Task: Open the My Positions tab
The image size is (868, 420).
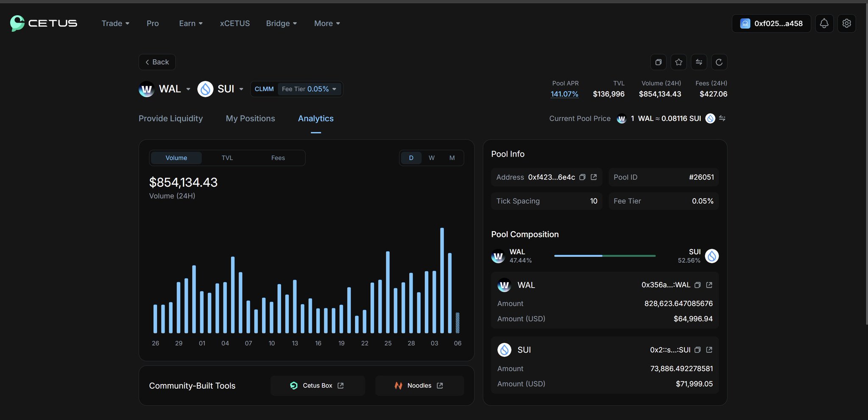Action: 250,118
